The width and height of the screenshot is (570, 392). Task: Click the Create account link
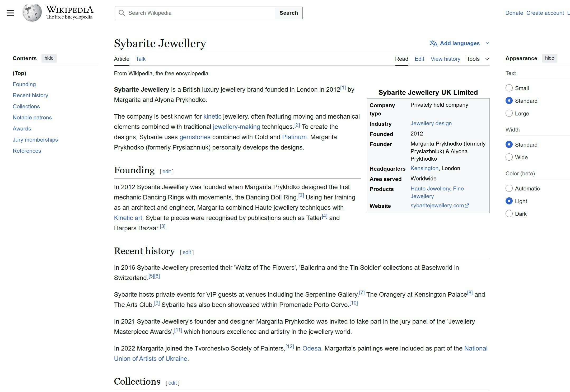tap(545, 13)
